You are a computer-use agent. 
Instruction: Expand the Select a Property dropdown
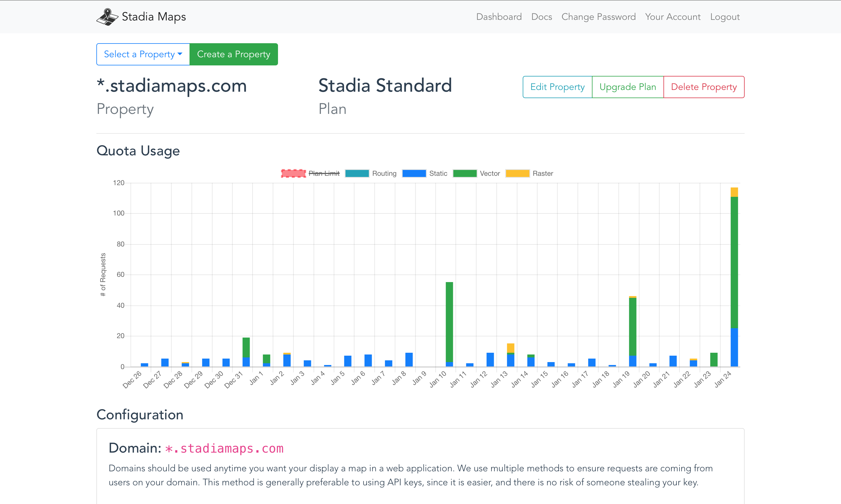143,54
